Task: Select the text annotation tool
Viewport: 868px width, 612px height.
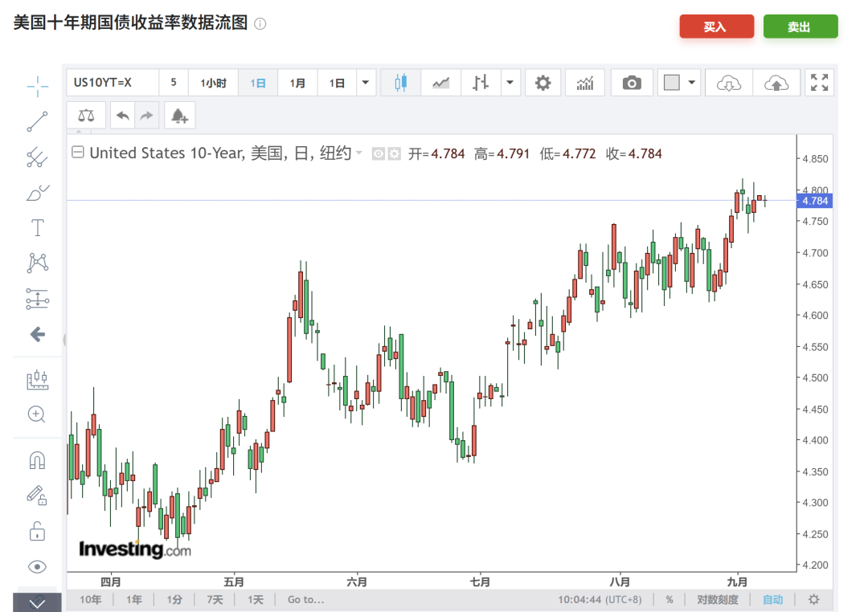Action: tap(38, 227)
